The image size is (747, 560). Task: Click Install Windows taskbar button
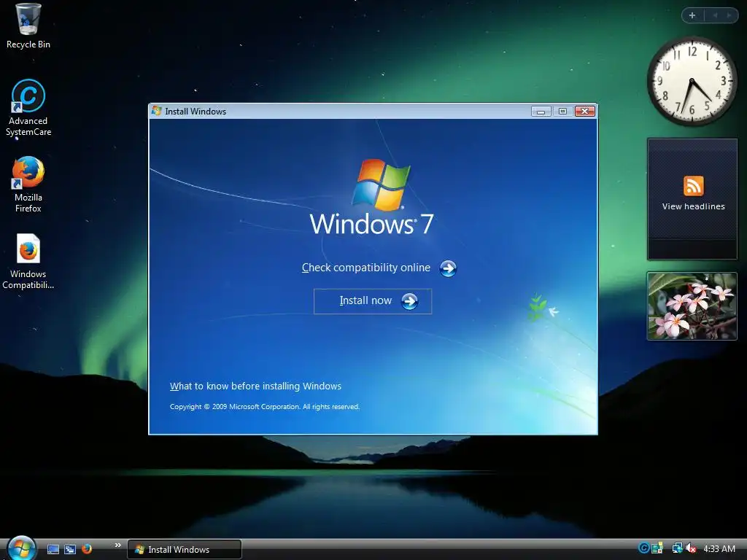[185, 550]
